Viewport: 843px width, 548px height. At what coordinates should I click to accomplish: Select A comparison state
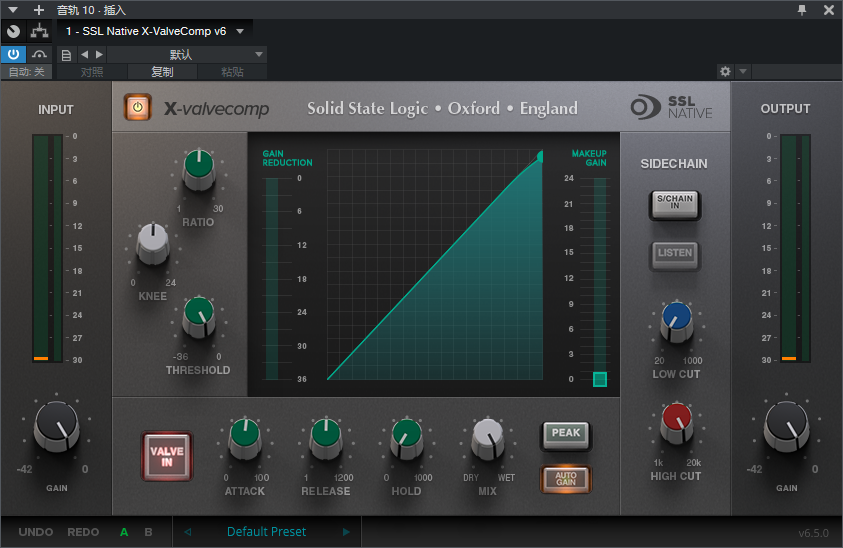pos(124,532)
